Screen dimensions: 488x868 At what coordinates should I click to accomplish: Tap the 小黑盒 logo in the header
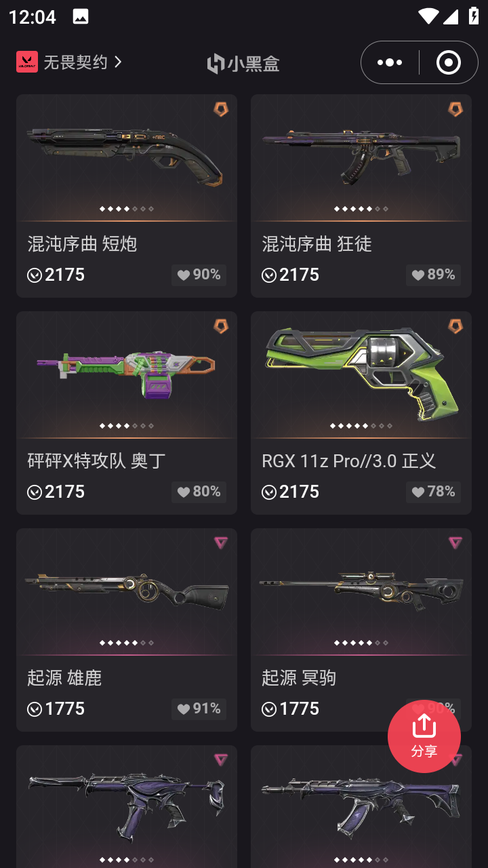[243, 64]
